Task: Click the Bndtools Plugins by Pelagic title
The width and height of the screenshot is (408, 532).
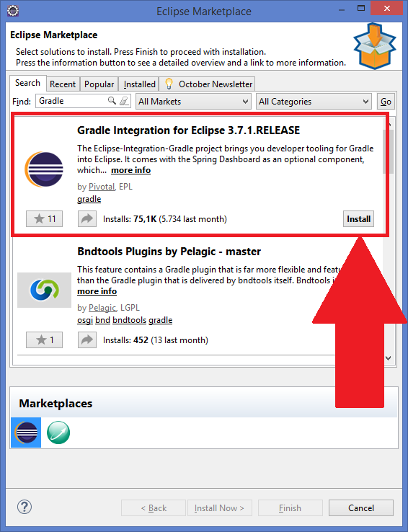Action: pos(169,252)
